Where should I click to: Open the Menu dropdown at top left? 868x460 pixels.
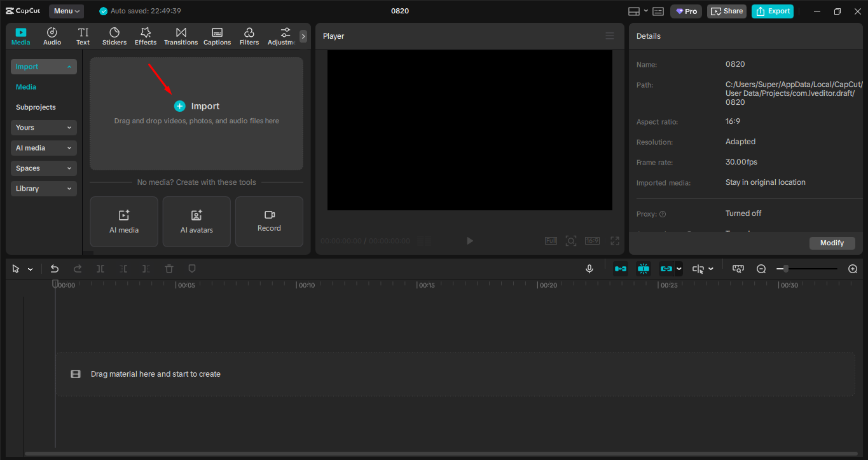[66, 11]
